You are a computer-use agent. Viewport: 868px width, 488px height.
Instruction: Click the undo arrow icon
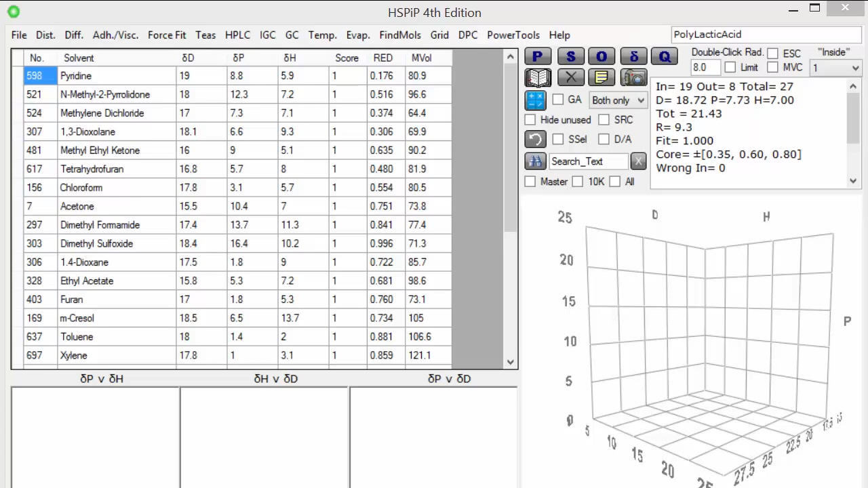coord(535,139)
